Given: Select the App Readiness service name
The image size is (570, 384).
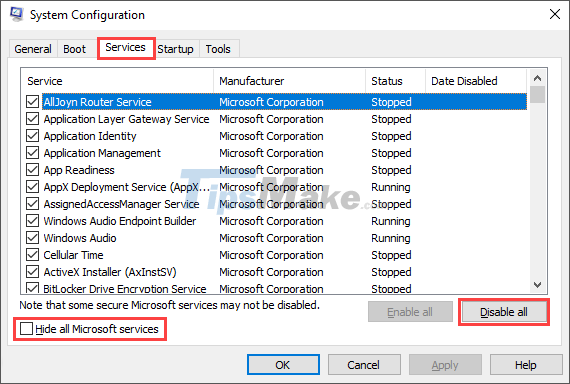Looking at the screenshot, I should [79, 170].
